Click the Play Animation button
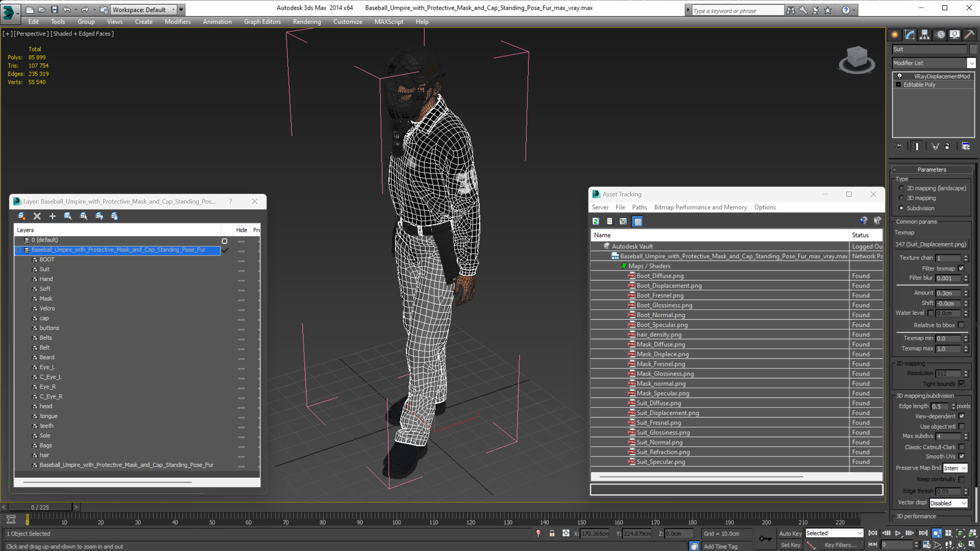Viewport: 980px width, 551px height. 898,533
